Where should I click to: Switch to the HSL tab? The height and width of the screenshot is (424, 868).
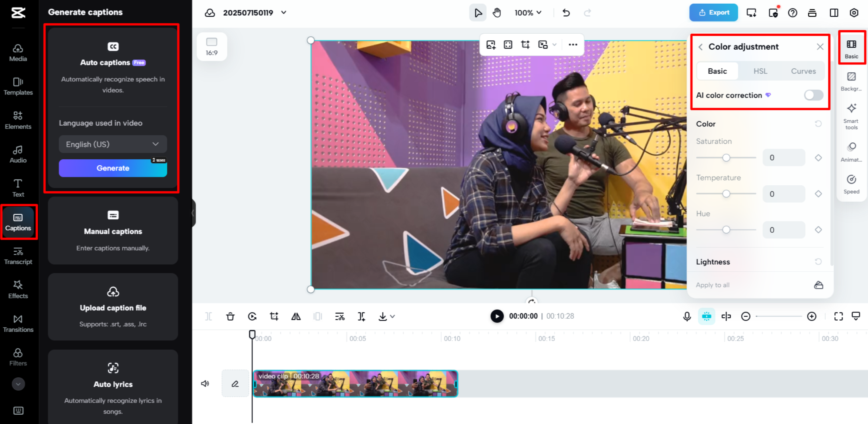tap(760, 71)
